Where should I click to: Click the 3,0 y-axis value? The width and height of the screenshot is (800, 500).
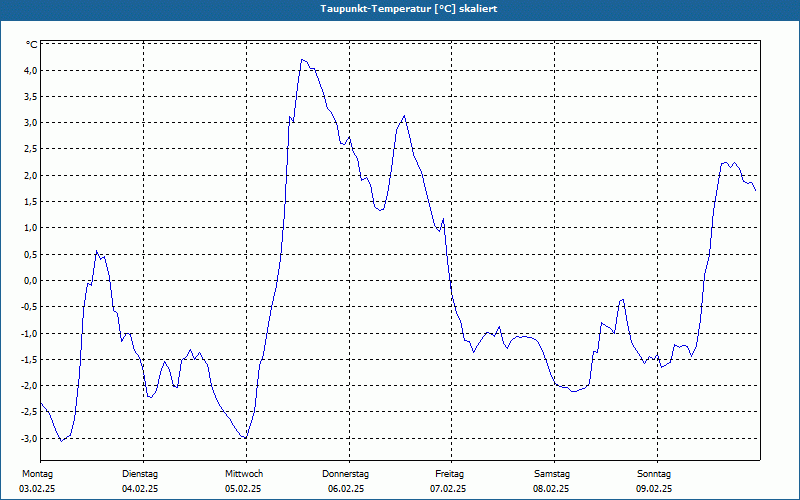(31, 122)
